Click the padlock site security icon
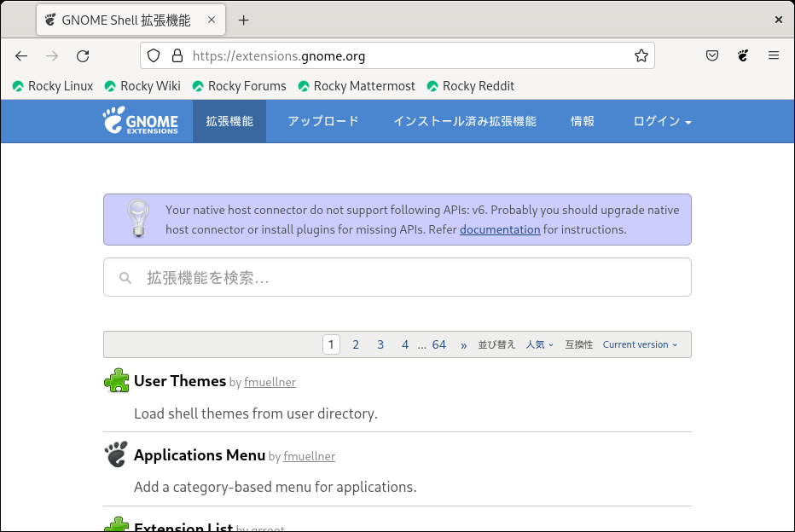The height and width of the screenshot is (532, 795). [177, 55]
